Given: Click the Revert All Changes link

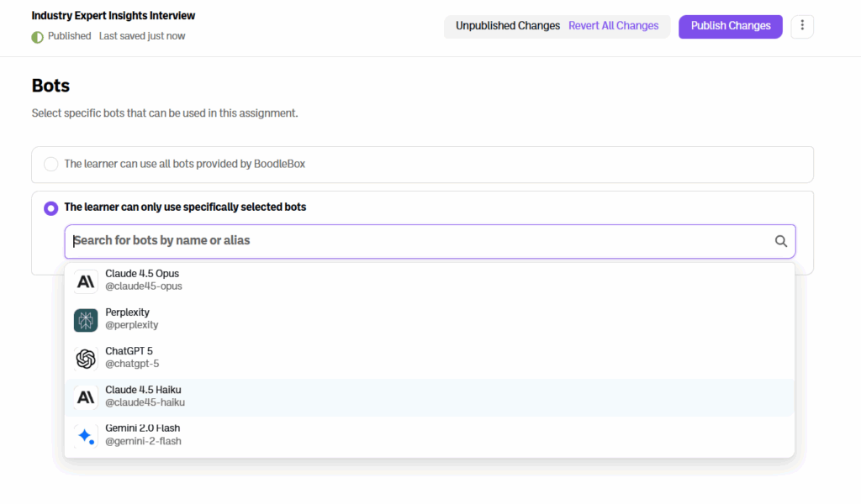Looking at the screenshot, I should tap(613, 26).
